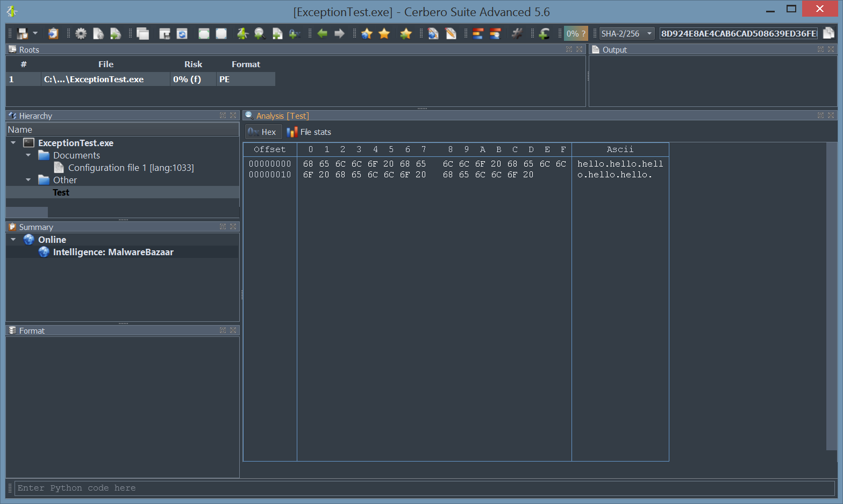Viewport: 843px width, 504px height.
Task: Open the SHA-2/256 hash algorithm dropdown
Action: (x=627, y=33)
